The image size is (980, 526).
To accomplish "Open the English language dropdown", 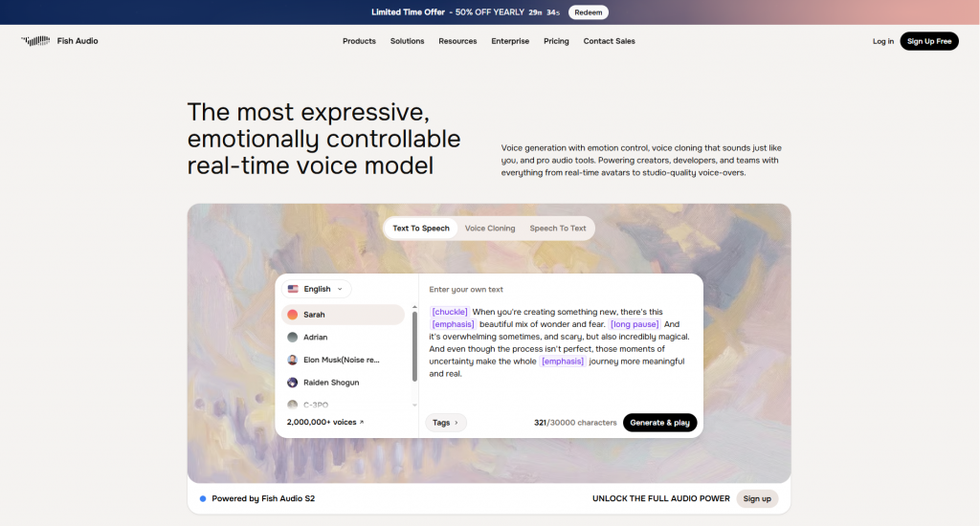I will point(316,289).
